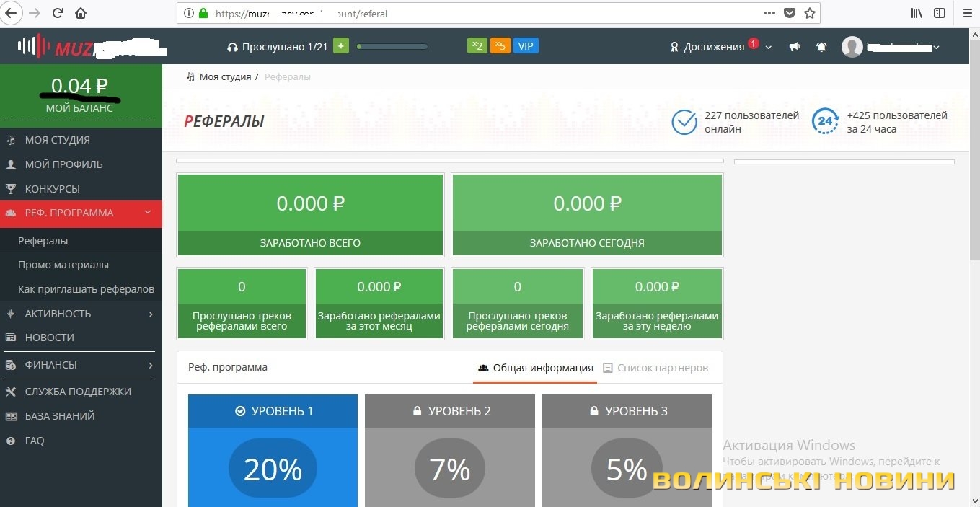Viewport: 980px width, 507px height.
Task: Bookmark this page with star icon
Action: click(x=810, y=13)
